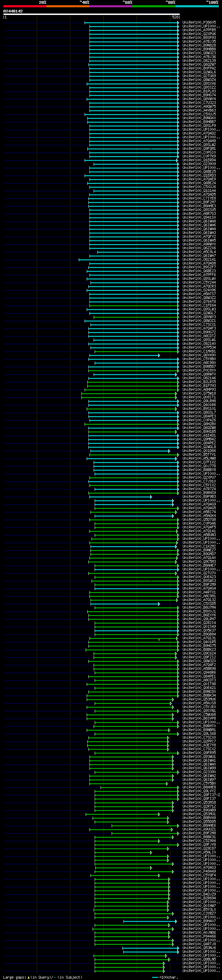Select hit label UniRef100_Q6V490

click(x=199, y=355)
